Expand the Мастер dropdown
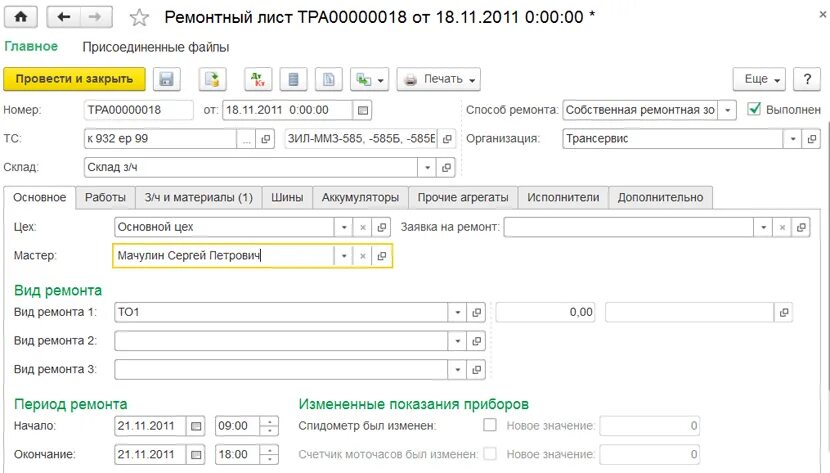The width and height of the screenshot is (830, 473). [344, 256]
